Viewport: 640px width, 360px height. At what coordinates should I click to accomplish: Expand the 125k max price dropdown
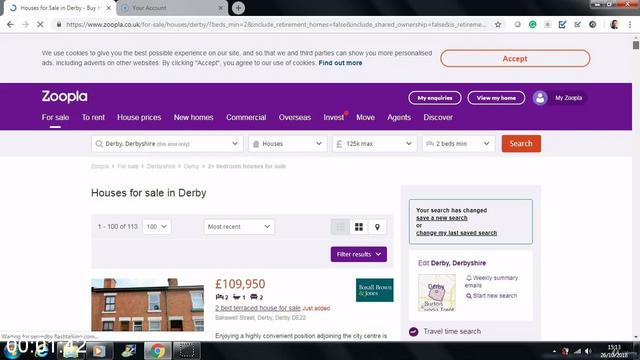pyautogui.click(x=374, y=144)
